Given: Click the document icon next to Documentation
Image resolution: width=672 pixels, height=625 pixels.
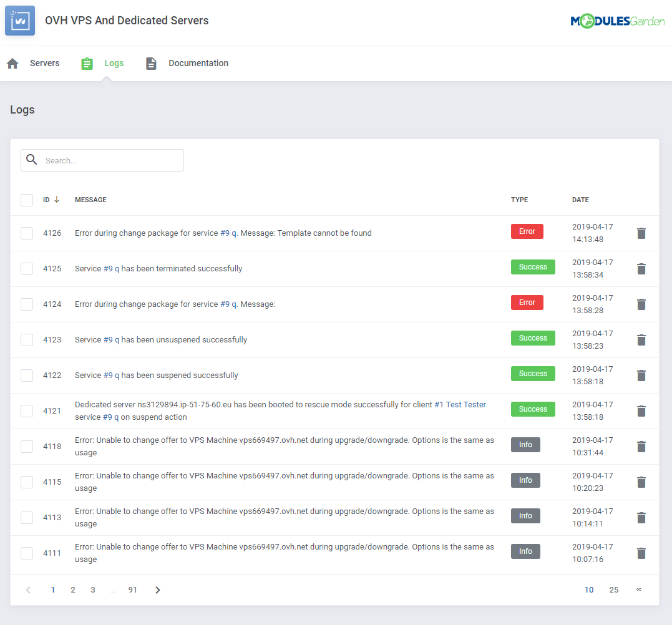Looking at the screenshot, I should 151,63.
